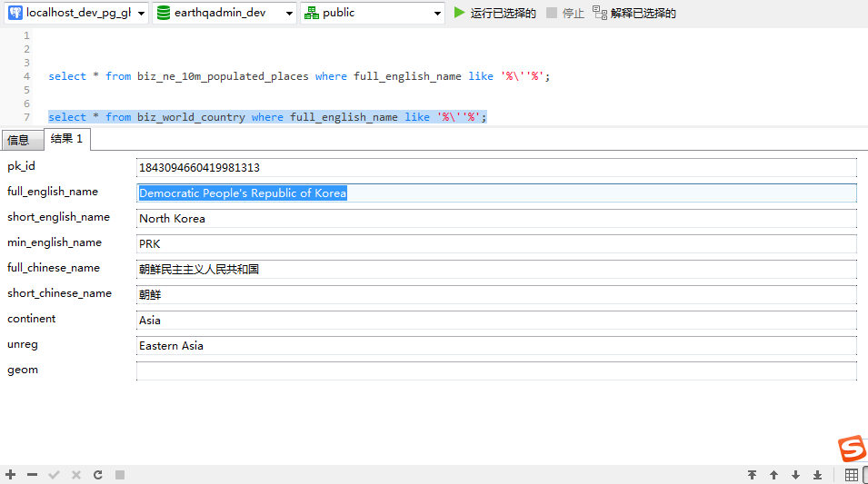The width and height of the screenshot is (868, 484).
Task: Click the add record plus icon
Action: 11,475
